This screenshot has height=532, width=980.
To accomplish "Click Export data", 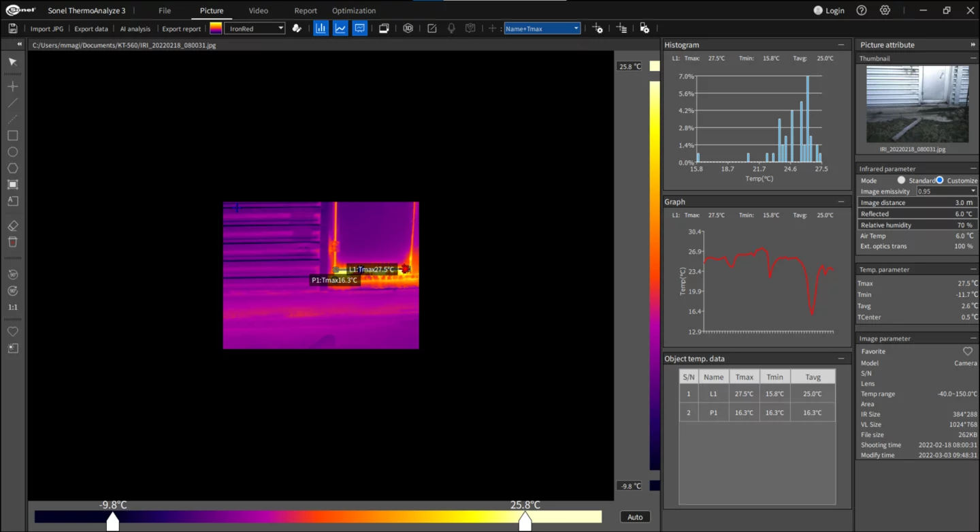I will [x=91, y=29].
